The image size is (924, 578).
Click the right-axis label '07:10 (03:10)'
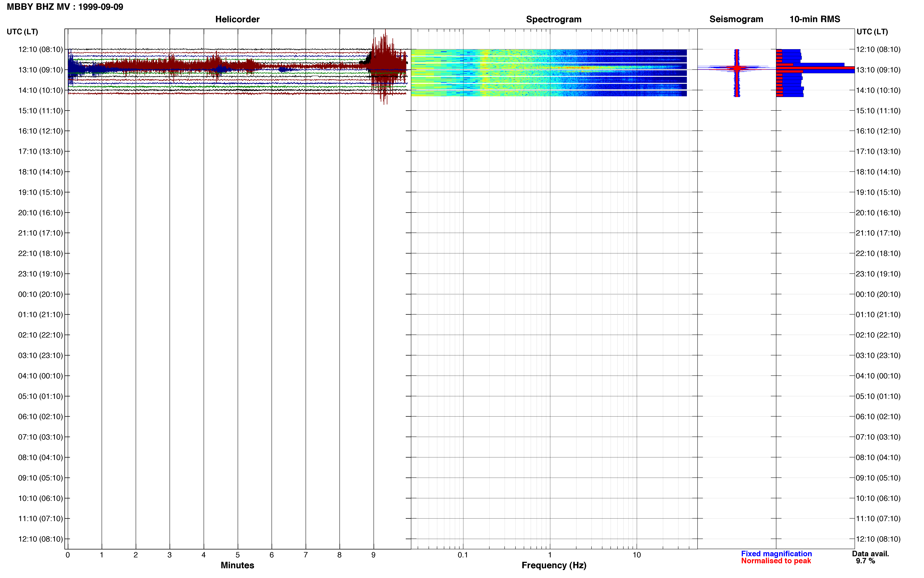click(x=878, y=437)
